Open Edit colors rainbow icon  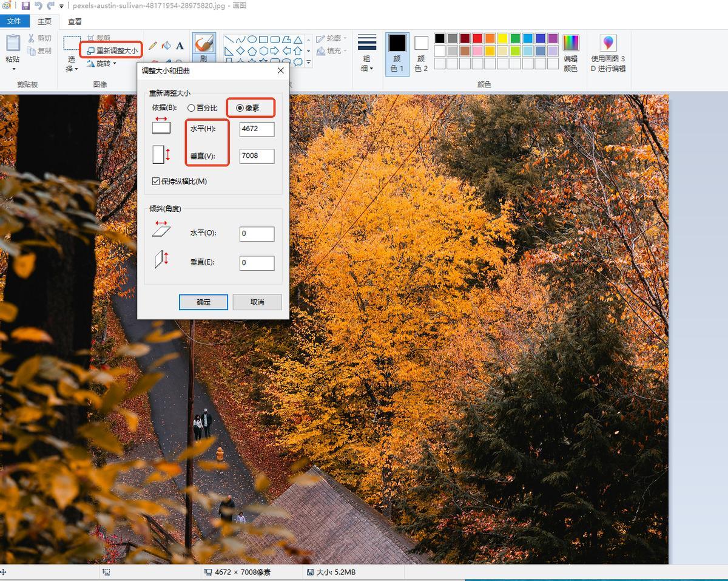coord(571,42)
